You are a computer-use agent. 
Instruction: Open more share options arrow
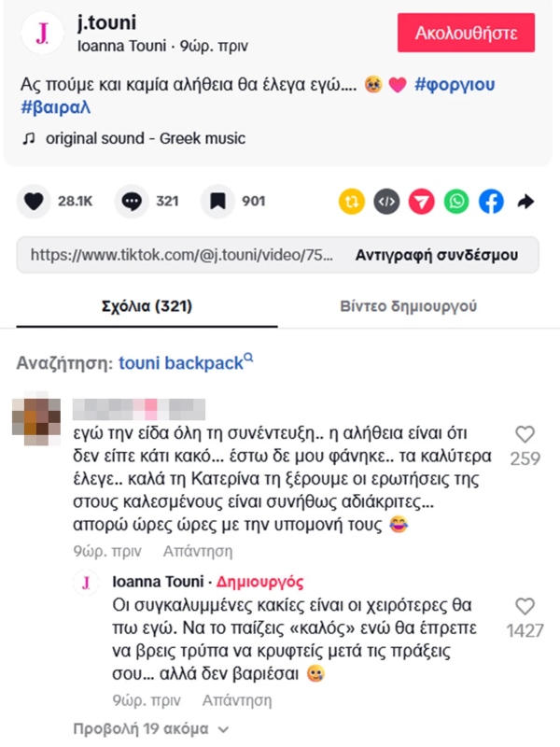pos(525,201)
